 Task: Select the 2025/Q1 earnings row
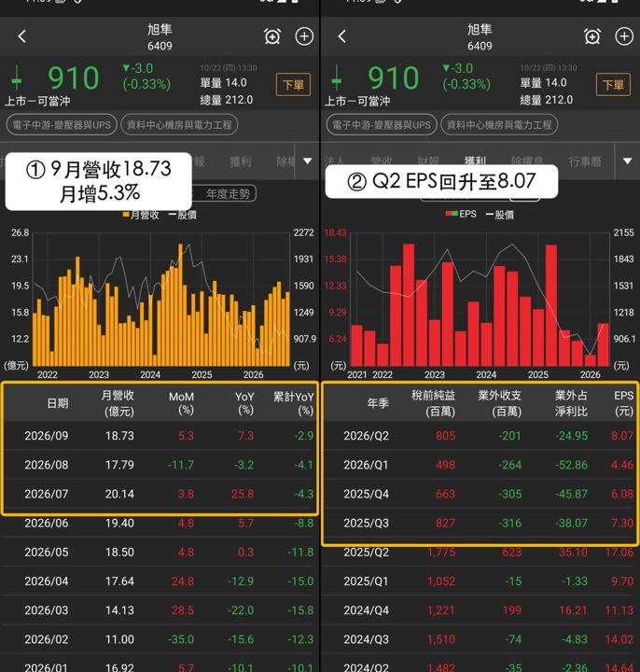pyautogui.click(x=480, y=581)
